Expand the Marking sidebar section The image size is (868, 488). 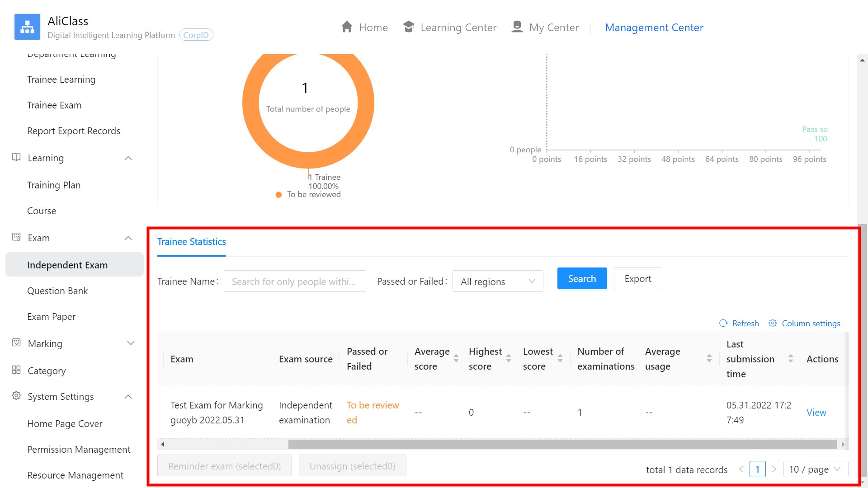click(75, 343)
